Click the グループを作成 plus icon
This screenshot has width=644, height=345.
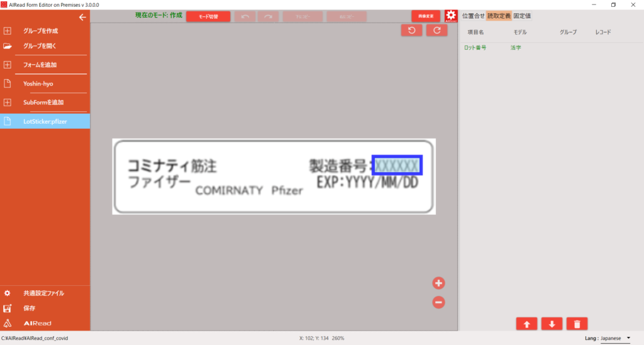tap(8, 31)
